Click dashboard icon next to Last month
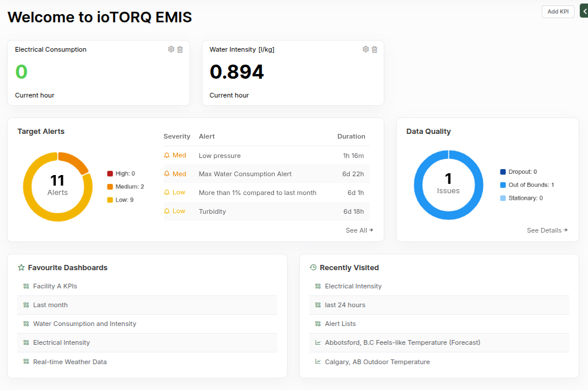Viewport: 588px width, 390px height. click(26, 305)
